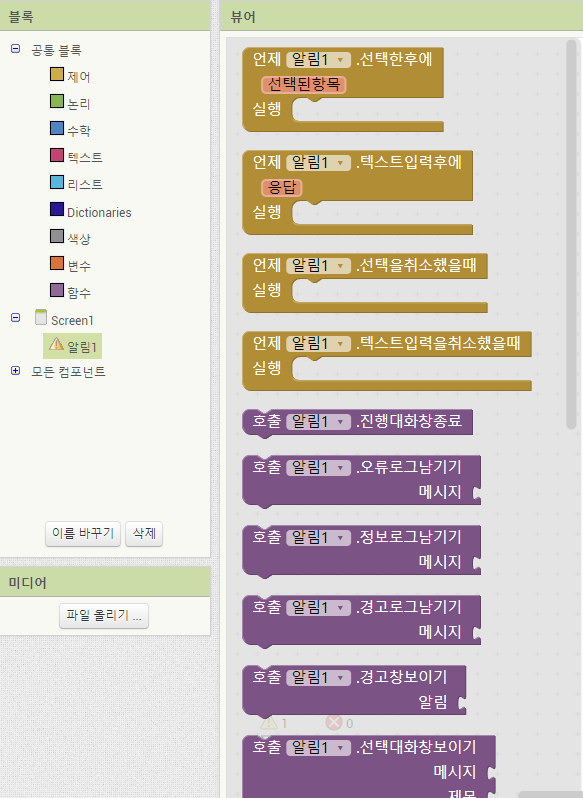Screen dimensions: 583x798
Task: Pick the 경고로그남기기 call block
Action: 362,620
